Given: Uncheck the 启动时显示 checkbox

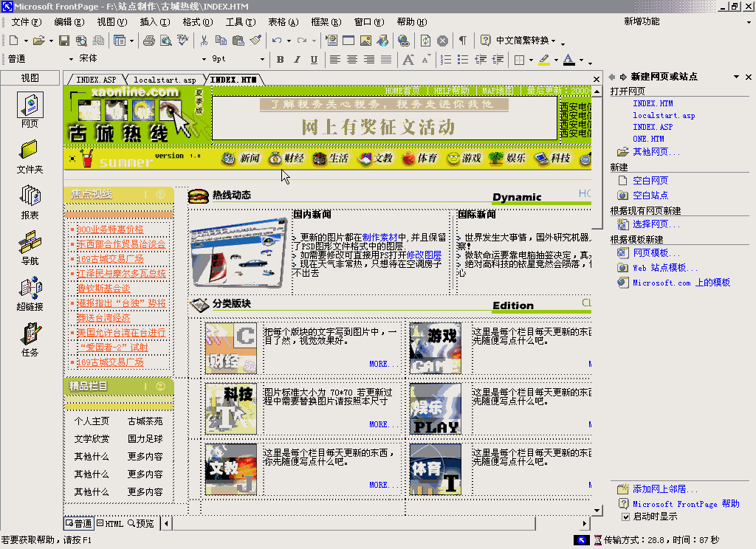Looking at the screenshot, I should point(626,517).
